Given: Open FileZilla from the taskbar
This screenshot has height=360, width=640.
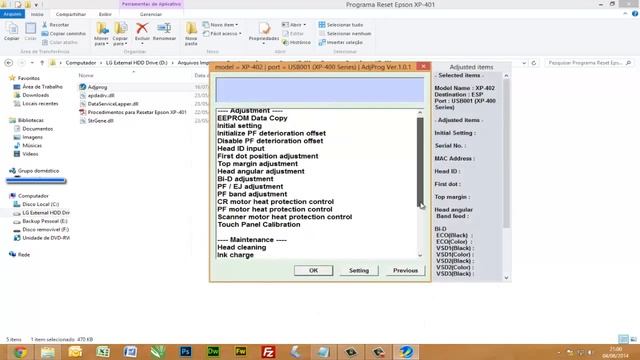Looking at the screenshot, I should (x=268, y=352).
